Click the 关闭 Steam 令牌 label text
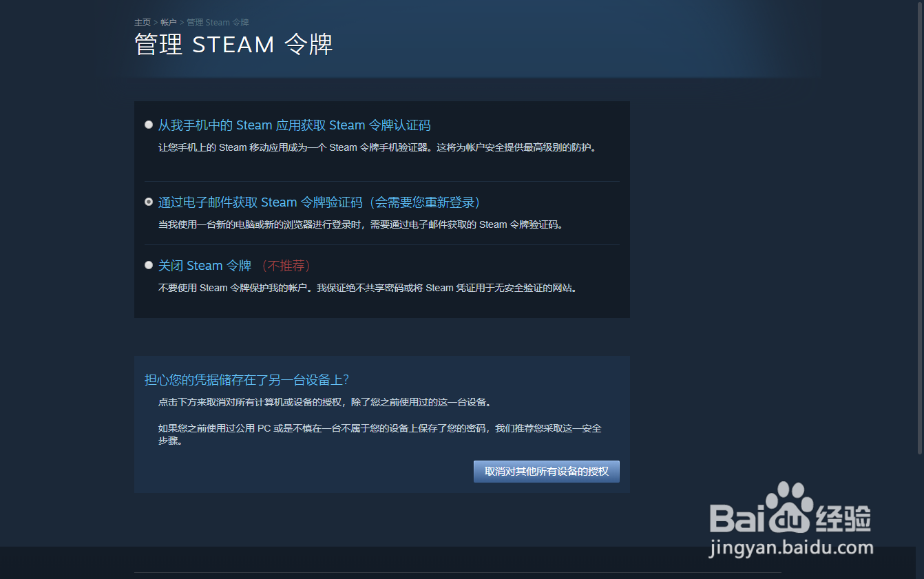 204,266
